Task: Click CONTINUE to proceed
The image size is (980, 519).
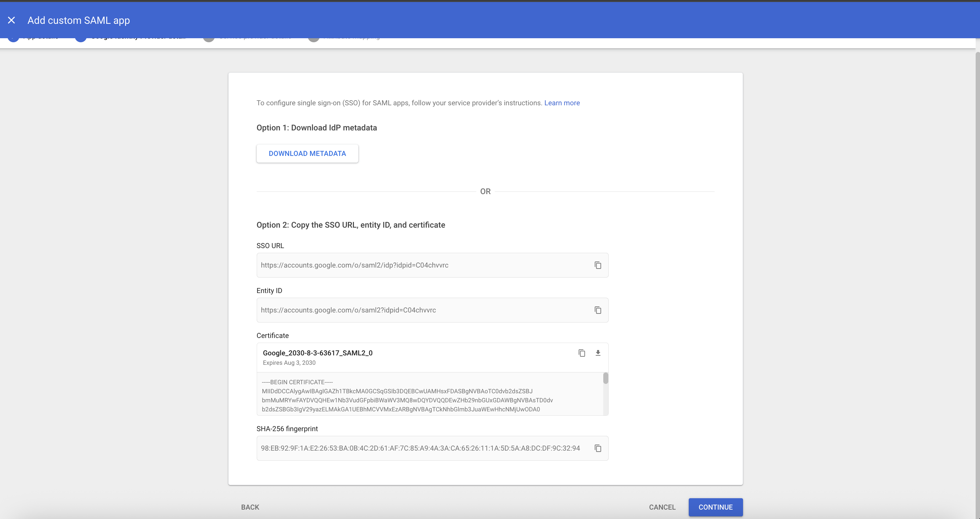Action: pyautogui.click(x=716, y=507)
